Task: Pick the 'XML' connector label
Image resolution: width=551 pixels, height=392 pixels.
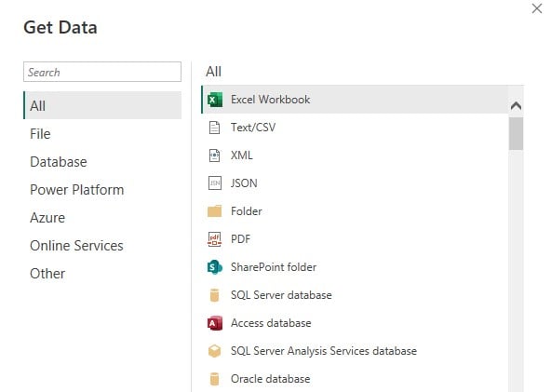Action: tap(241, 155)
